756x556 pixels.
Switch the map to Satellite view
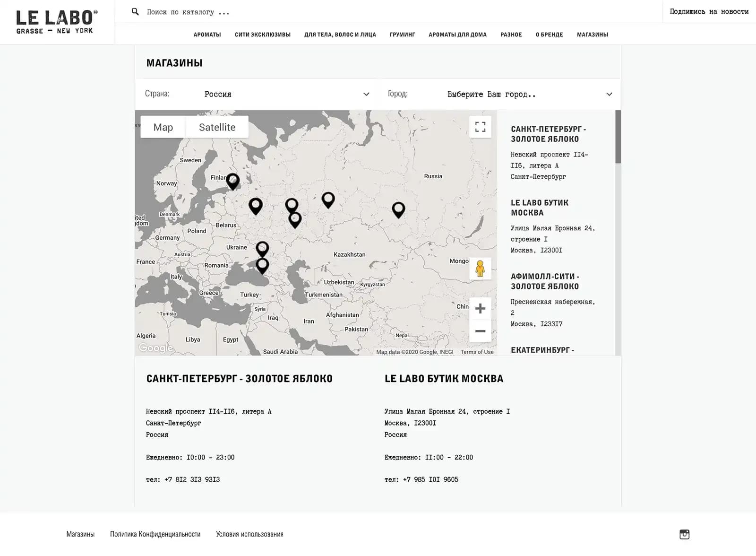click(217, 127)
